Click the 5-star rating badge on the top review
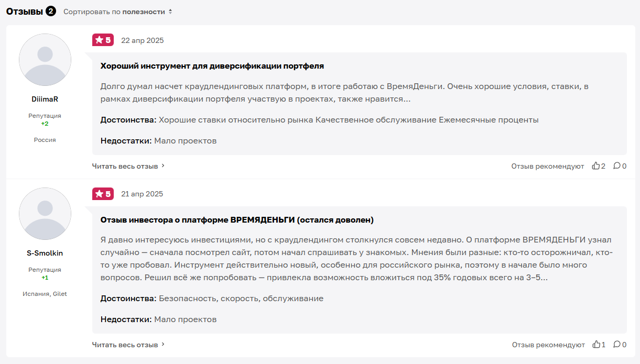This screenshot has width=640, height=364. point(103,39)
